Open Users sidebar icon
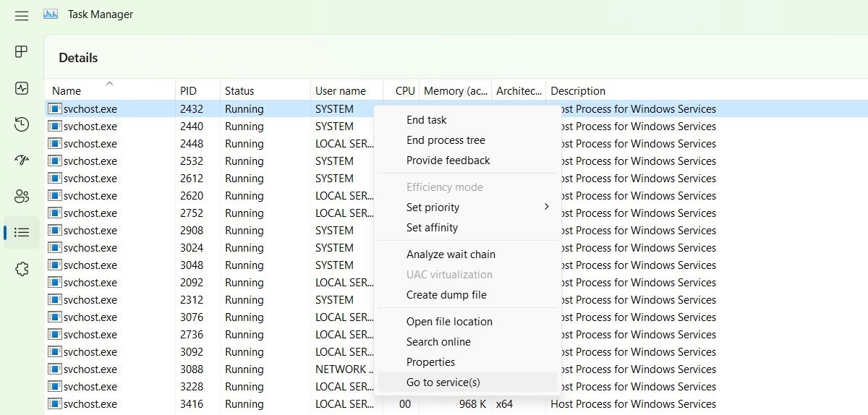This screenshot has height=415, width=868. pyautogui.click(x=22, y=196)
